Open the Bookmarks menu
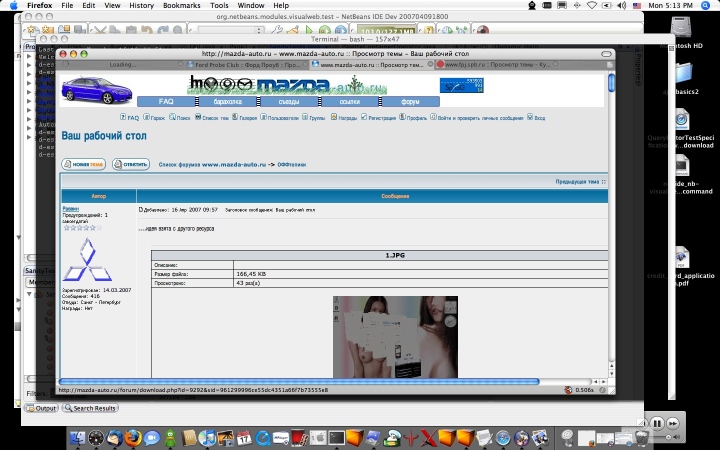Image resolution: width=720 pixels, height=450 pixels. pyautogui.click(x=182, y=6)
